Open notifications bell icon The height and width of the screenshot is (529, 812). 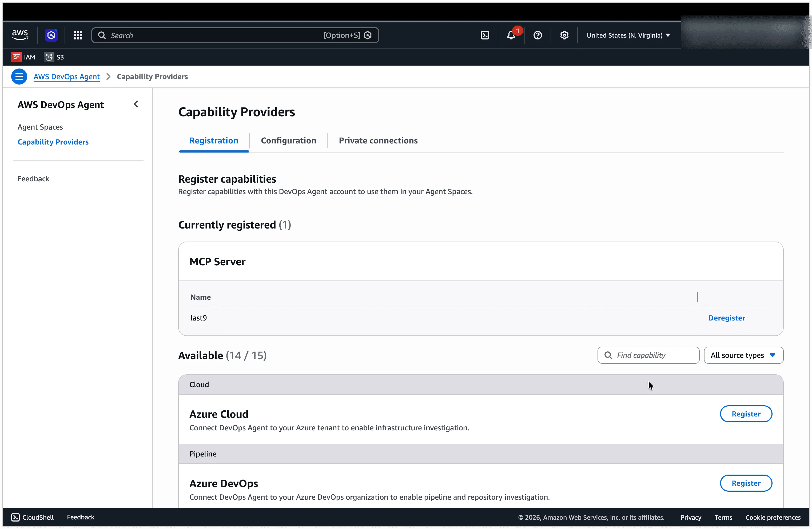point(511,35)
